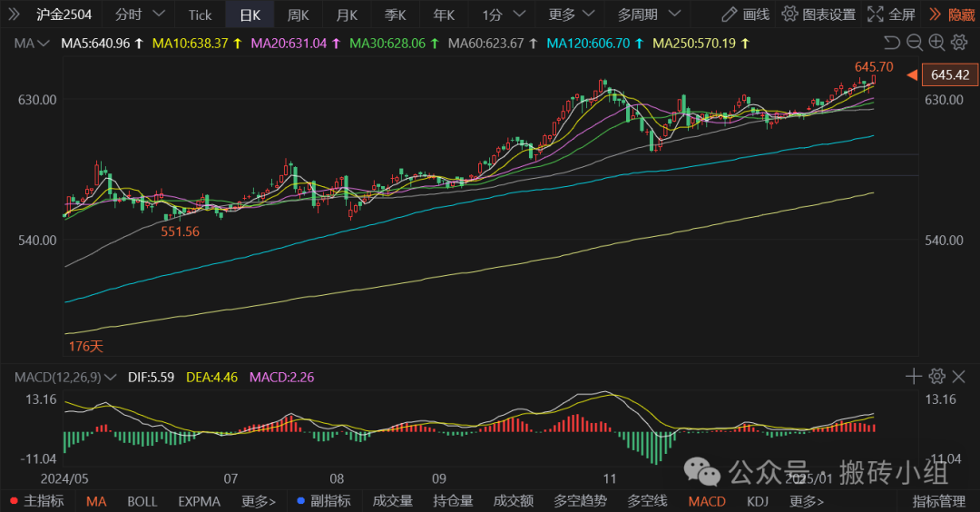Viewport: 980px width, 512px height.
Task: Click the 沪金2504 contract name
Action: (64, 15)
